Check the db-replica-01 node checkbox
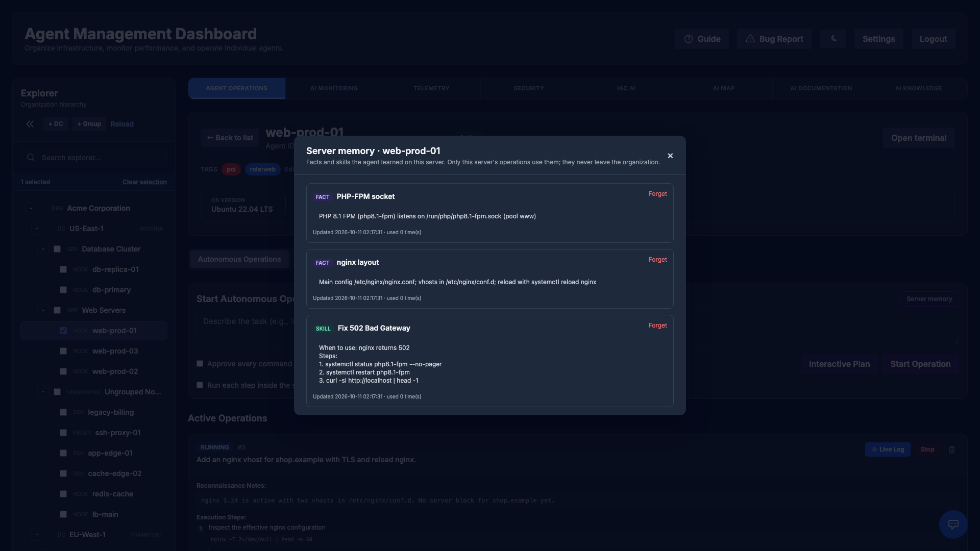Screen dimensions: 980x551 [x=63, y=269]
